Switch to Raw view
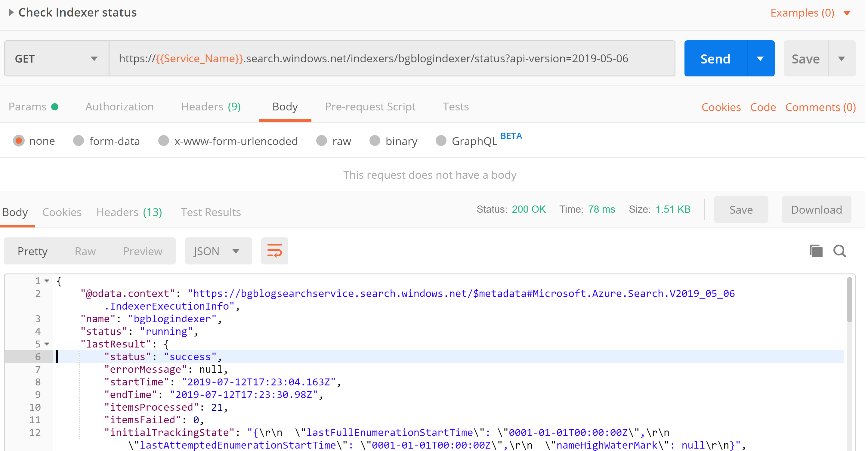 pyautogui.click(x=85, y=252)
